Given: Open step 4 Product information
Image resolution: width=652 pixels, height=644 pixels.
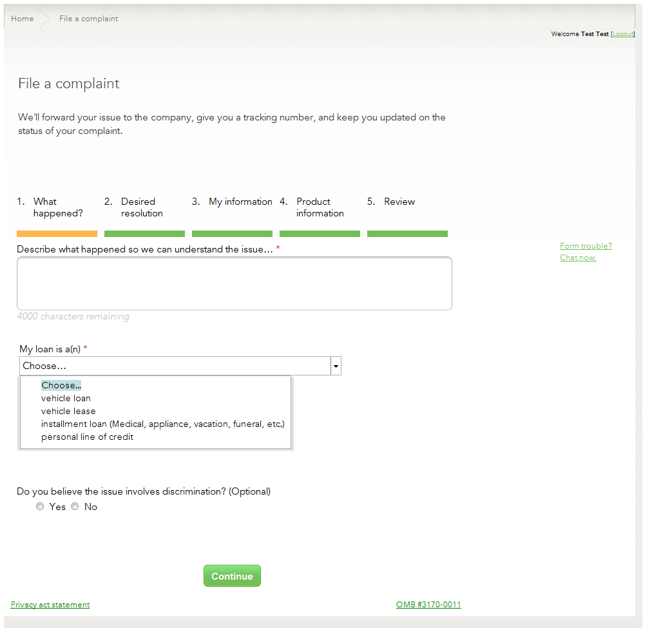Looking at the screenshot, I should (x=320, y=207).
